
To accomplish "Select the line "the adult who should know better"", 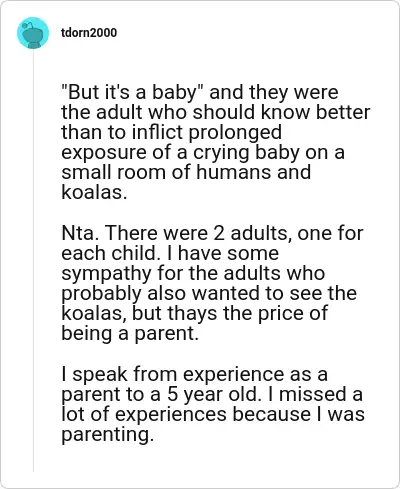I will 216,112.
